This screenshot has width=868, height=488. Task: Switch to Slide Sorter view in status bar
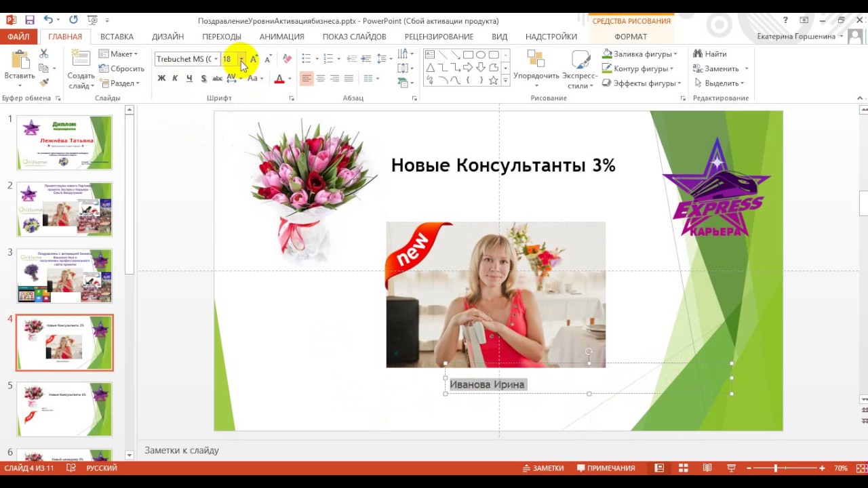[683, 468]
